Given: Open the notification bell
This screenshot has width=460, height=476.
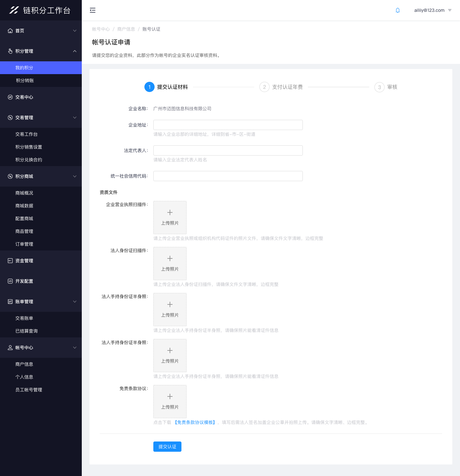Looking at the screenshot, I should pos(397,10).
